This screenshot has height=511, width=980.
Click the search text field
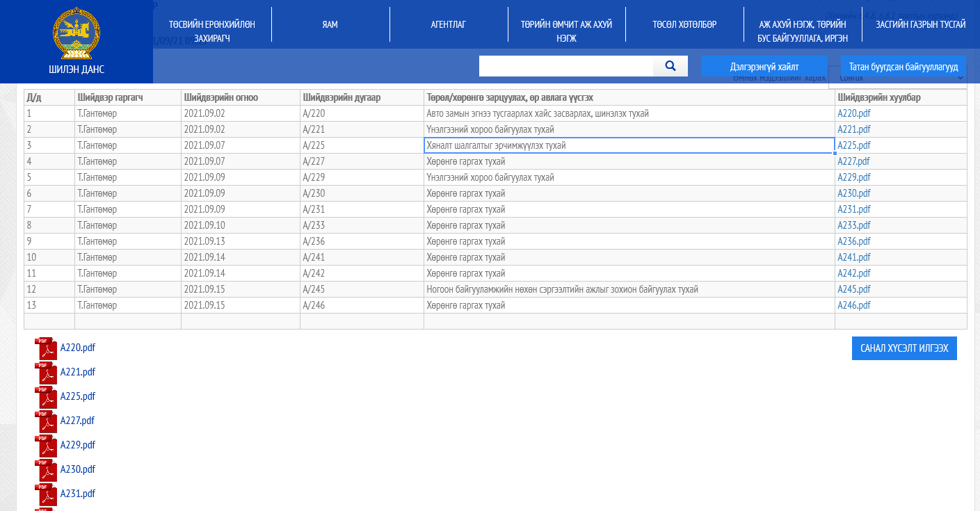pyautogui.click(x=566, y=66)
